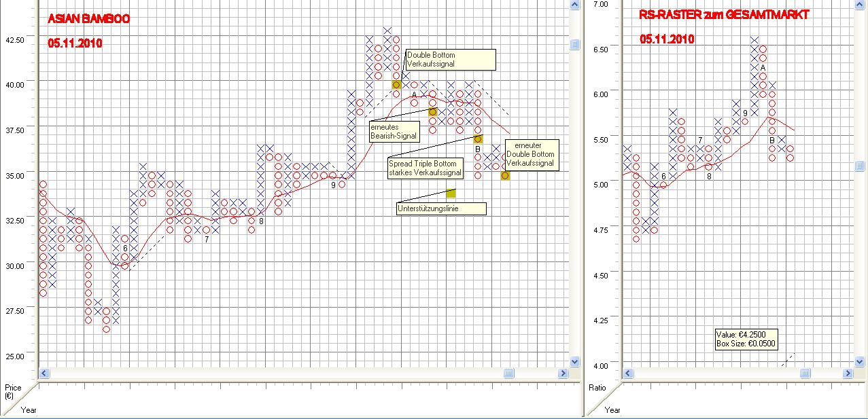
Task: Click the yellow highlighted O at the 35.00 level
Action: (x=505, y=175)
